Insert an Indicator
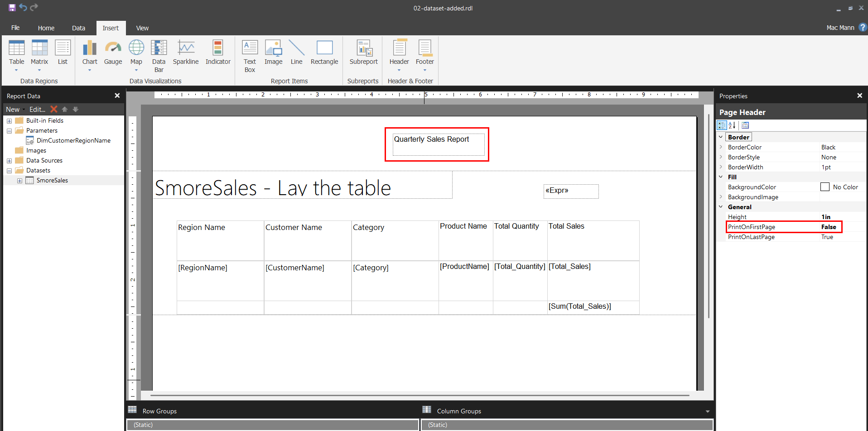This screenshot has width=868, height=431. (218, 53)
